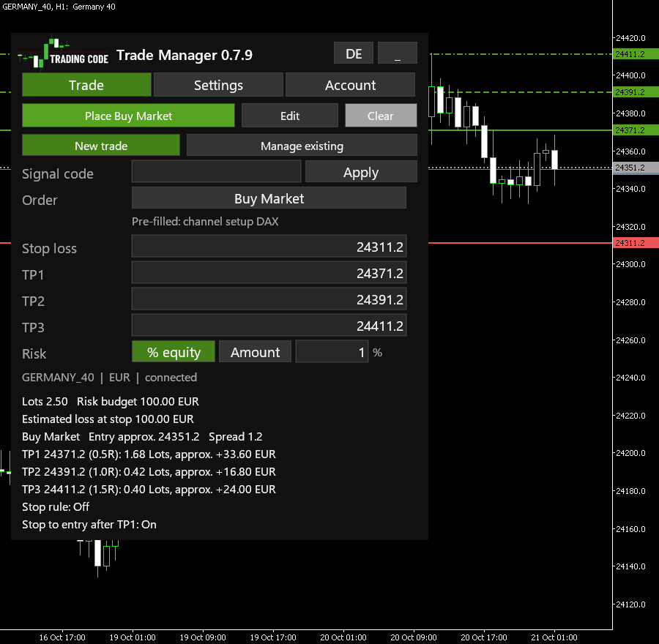Select the New trade tab

[x=101, y=146]
